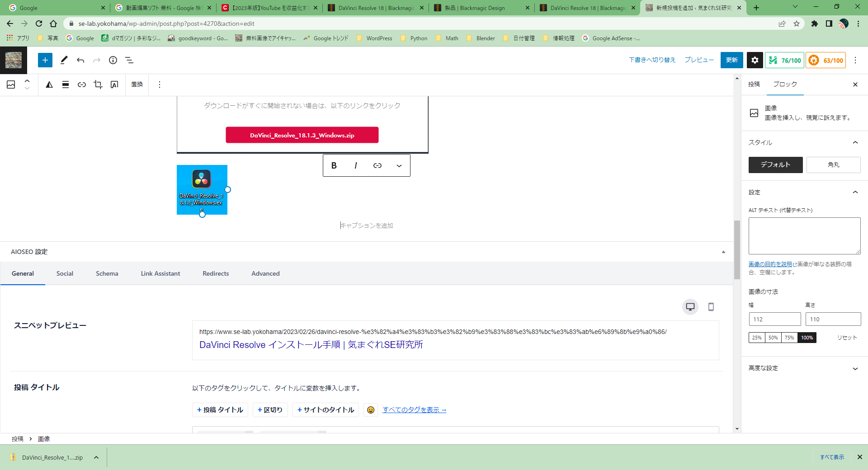868x470 pixels.
Task: Select the 角丸 rounded image style
Action: (x=834, y=165)
